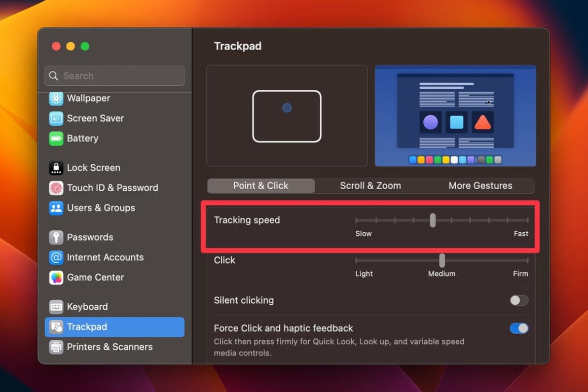Open Users & Groups settings

point(56,208)
